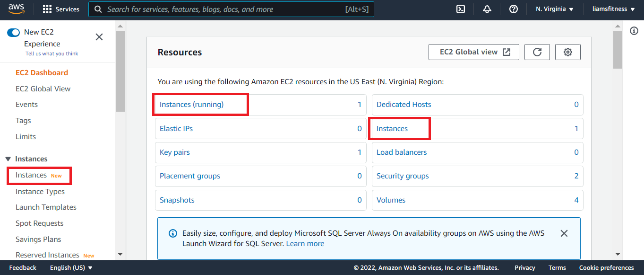This screenshot has width=644, height=275.
Task: Open the notifications bell
Action: click(x=487, y=9)
